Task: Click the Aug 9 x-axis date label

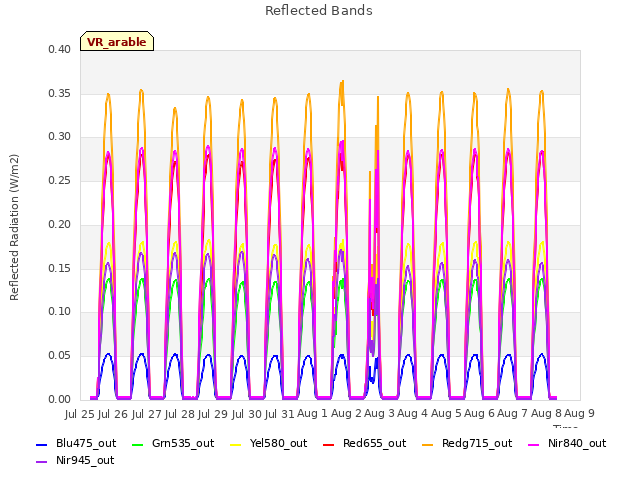Action: click(x=579, y=414)
